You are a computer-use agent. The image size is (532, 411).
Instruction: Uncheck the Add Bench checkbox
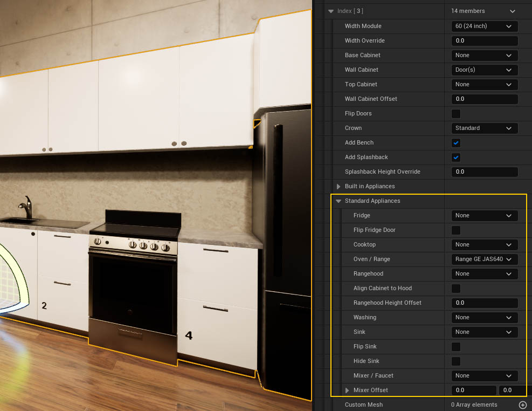456,143
